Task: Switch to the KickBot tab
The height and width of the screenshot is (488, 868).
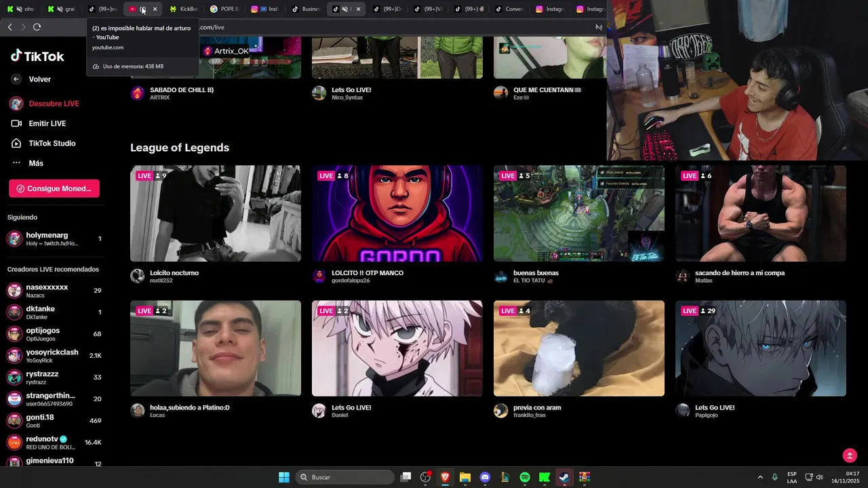Action: [184, 9]
